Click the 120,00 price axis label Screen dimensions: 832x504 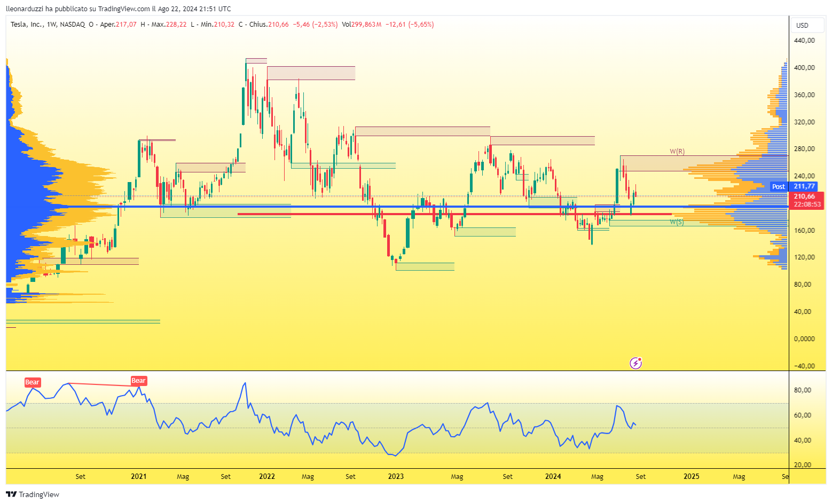(x=804, y=257)
